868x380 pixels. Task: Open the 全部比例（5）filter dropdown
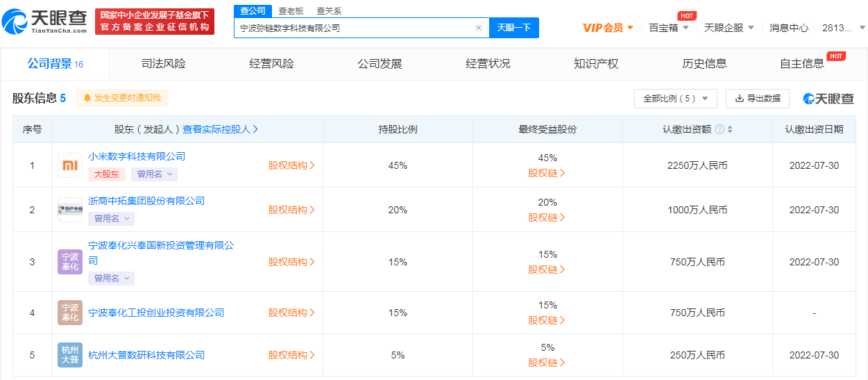coord(676,99)
